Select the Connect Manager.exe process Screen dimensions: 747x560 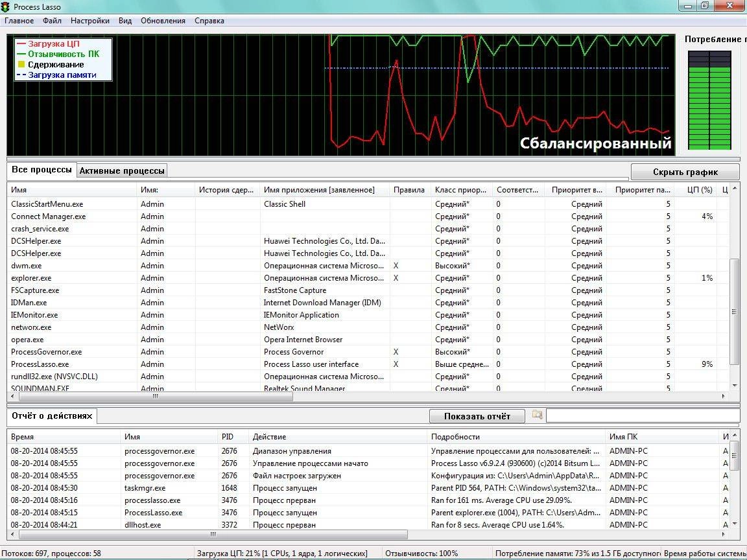pos(368,216)
